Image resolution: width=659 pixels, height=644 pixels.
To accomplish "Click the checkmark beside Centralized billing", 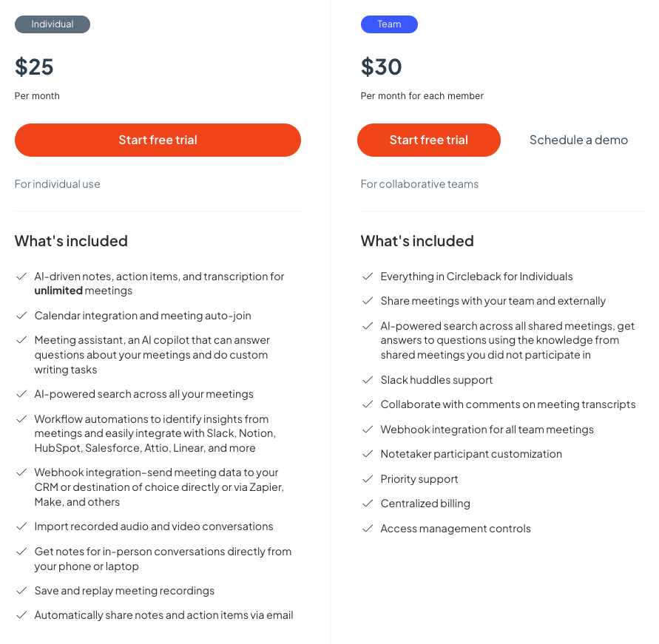I will click(368, 504).
